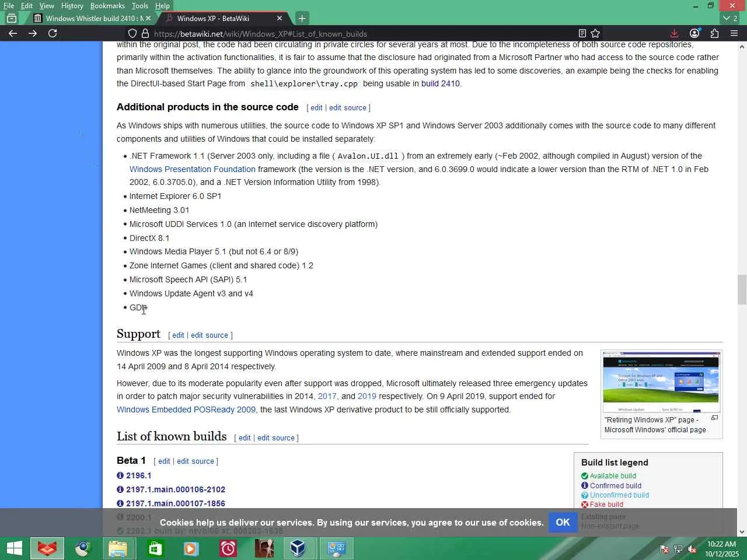Enlarge the Retiring Windows XP image
747x560 pixels.
[x=714, y=418]
